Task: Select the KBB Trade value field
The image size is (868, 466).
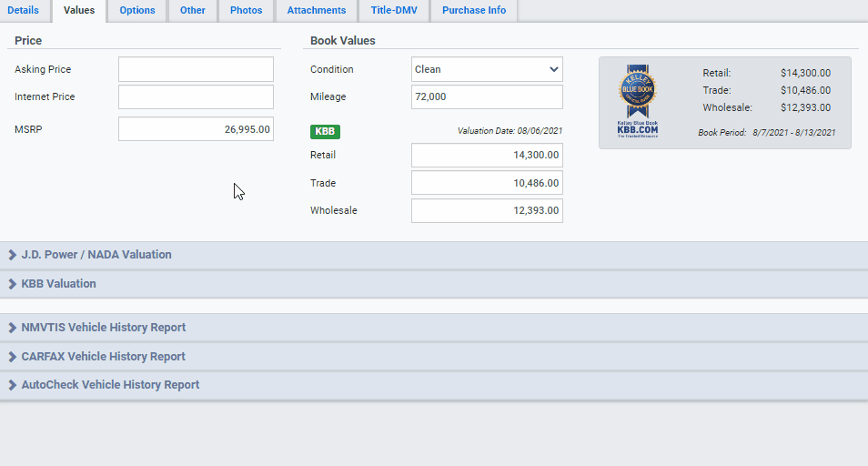Action: tap(487, 183)
